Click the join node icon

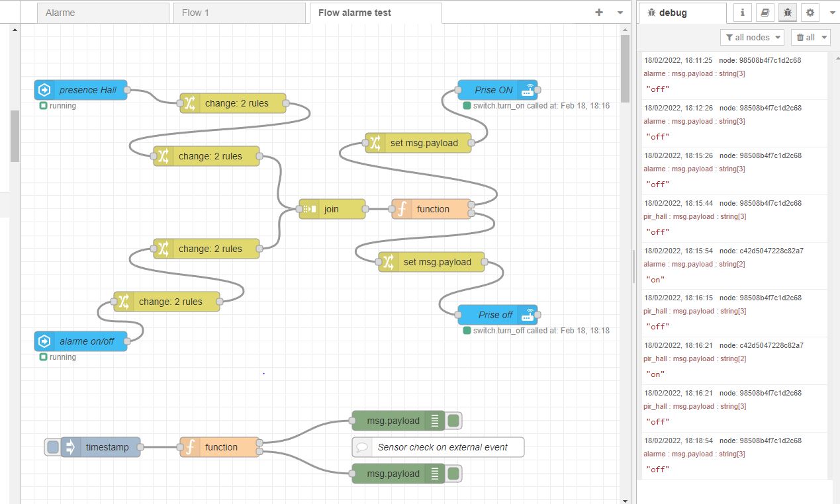pos(309,209)
